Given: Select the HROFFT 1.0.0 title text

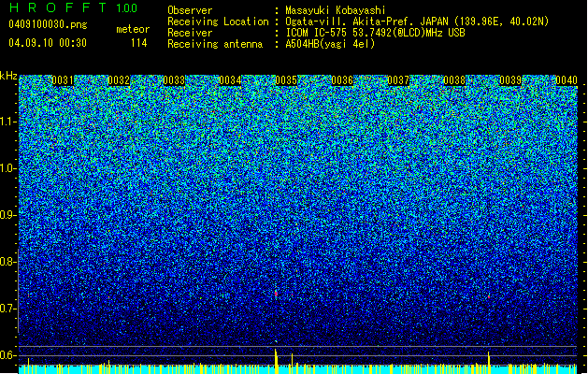Looking at the screenshot, I should pyautogui.click(x=73, y=7).
